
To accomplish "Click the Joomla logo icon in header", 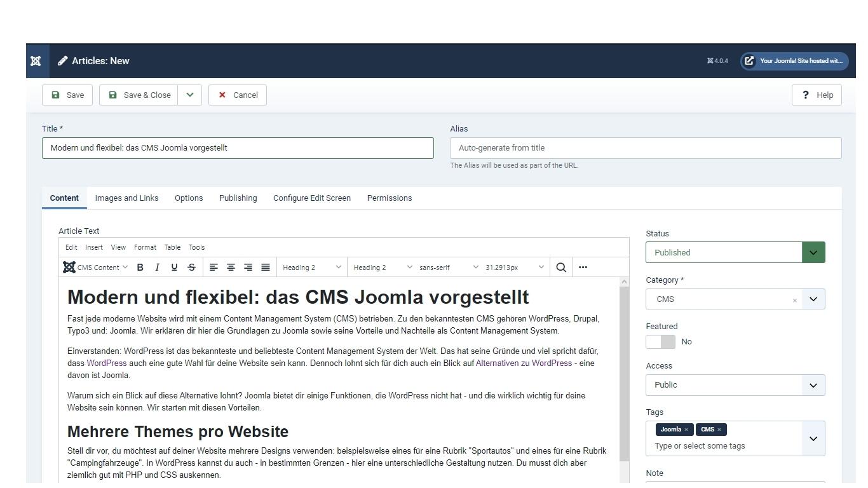I will [36, 61].
